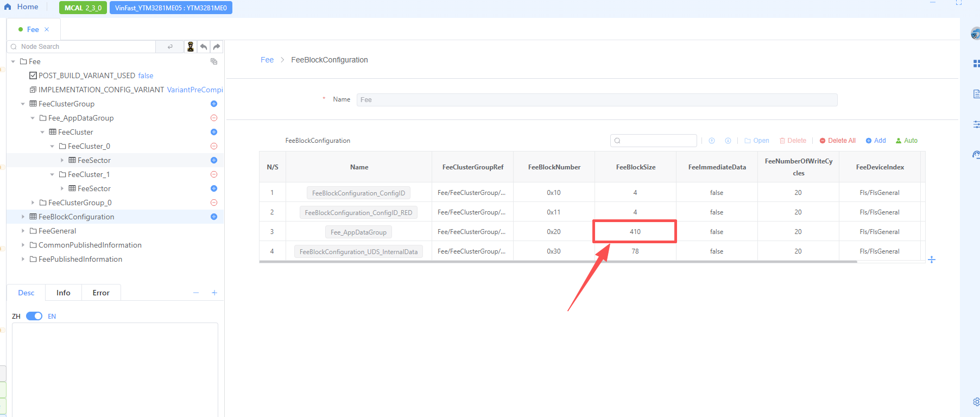Expand the FeeGeneral tree node
Image resolution: width=980 pixels, height=417 pixels.
click(23, 231)
